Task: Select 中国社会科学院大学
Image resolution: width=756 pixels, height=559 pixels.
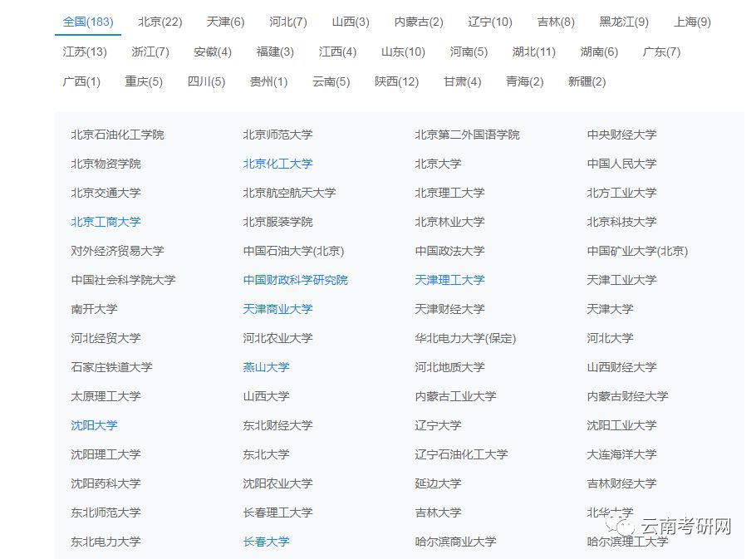Action: [x=124, y=280]
